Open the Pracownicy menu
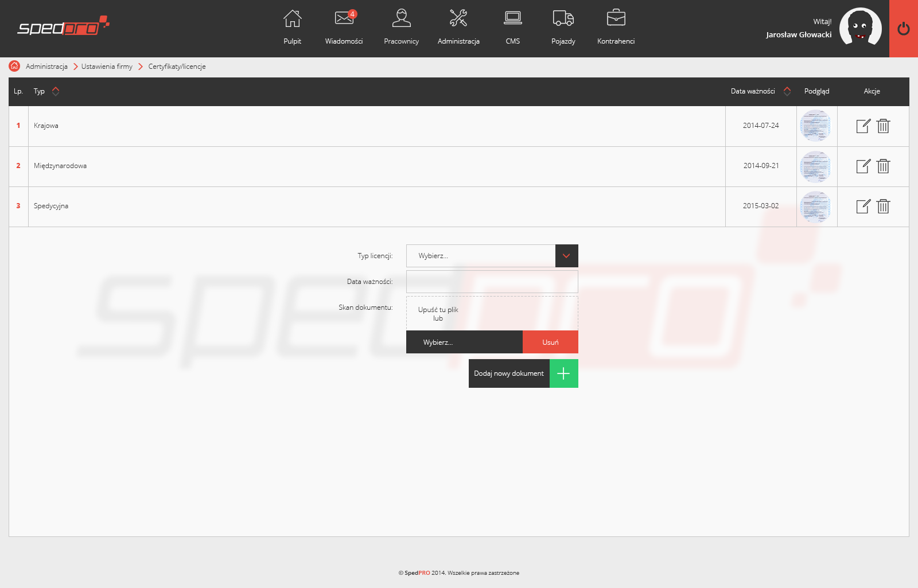Image resolution: width=918 pixels, height=588 pixels. (401, 27)
